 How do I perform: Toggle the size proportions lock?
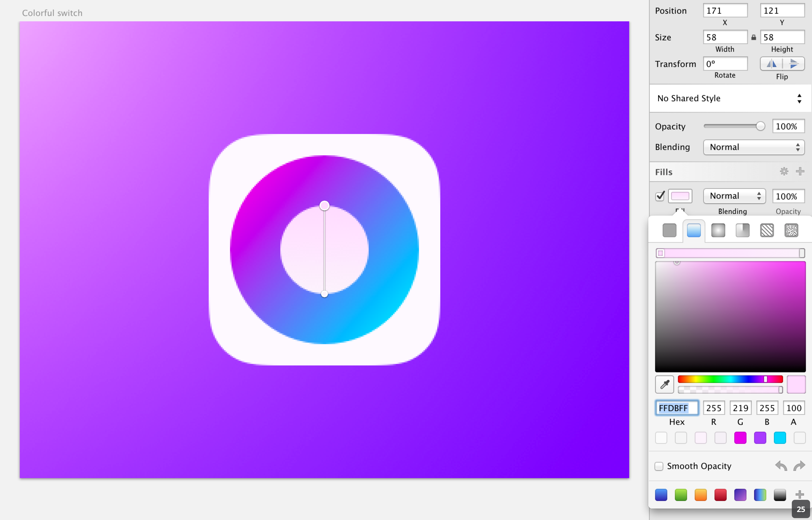[754, 37]
